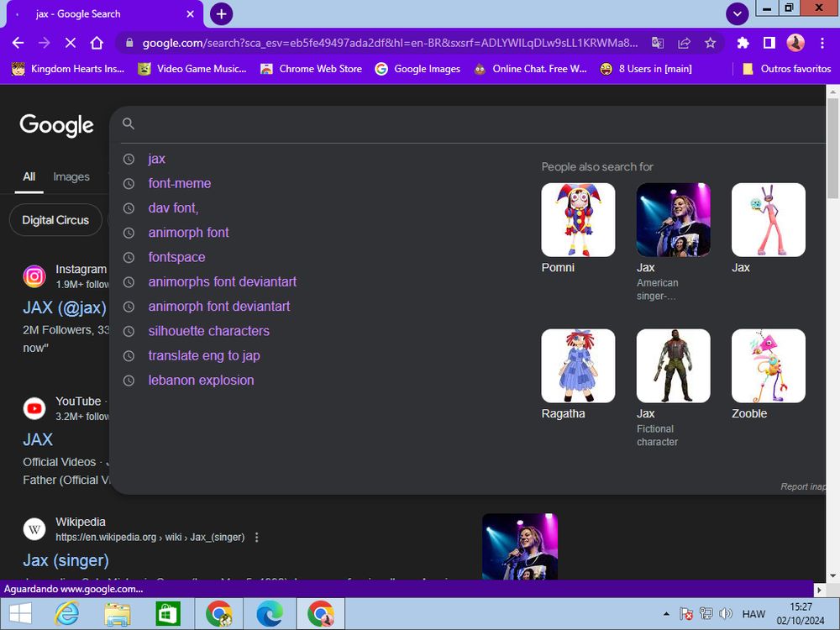Open the JAX (@jax) Instagram result
Screen dimensions: 840x630
click(x=65, y=307)
